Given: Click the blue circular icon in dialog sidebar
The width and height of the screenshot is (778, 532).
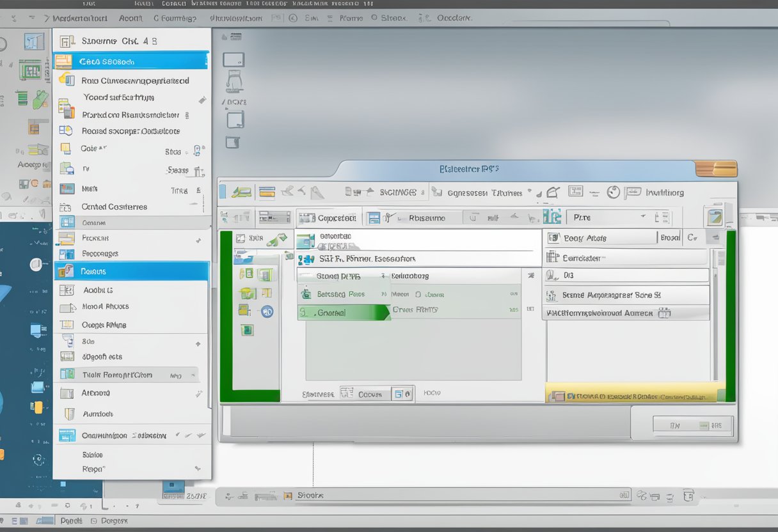Looking at the screenshot, I should (x=267, y=311).
